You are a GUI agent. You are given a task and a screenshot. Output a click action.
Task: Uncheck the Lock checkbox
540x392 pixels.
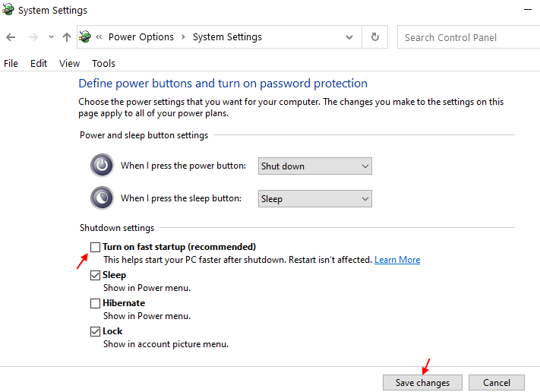tap(95, 331)
